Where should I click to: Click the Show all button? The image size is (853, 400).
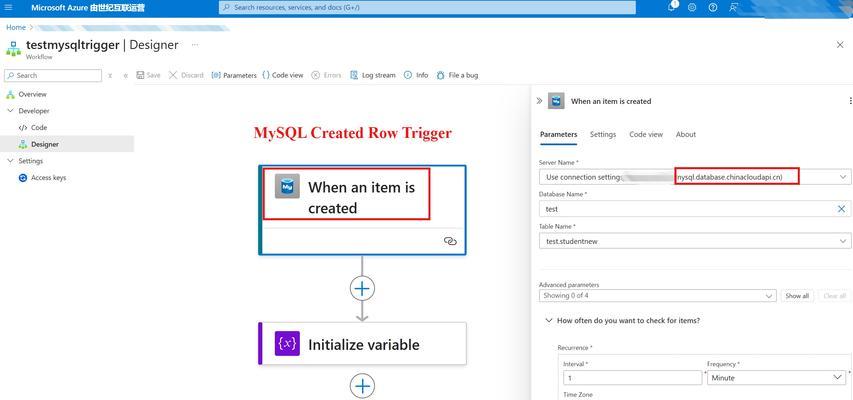click(797, 296)
